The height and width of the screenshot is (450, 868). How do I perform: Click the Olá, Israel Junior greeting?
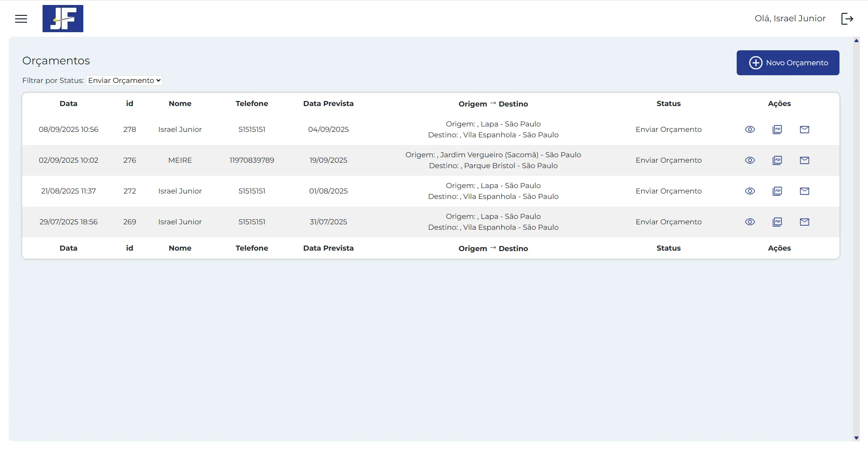(790, 19)
